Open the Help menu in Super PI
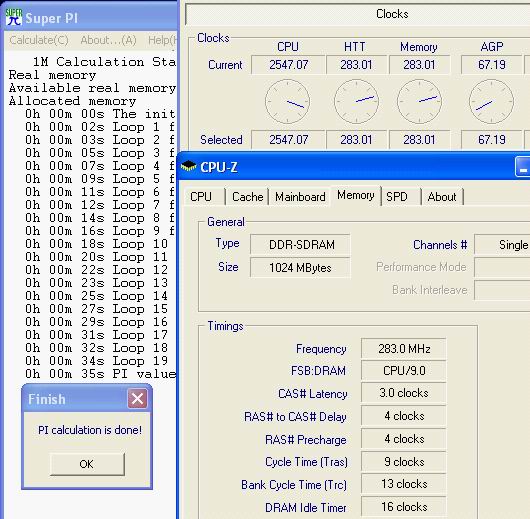 point(162,40)
